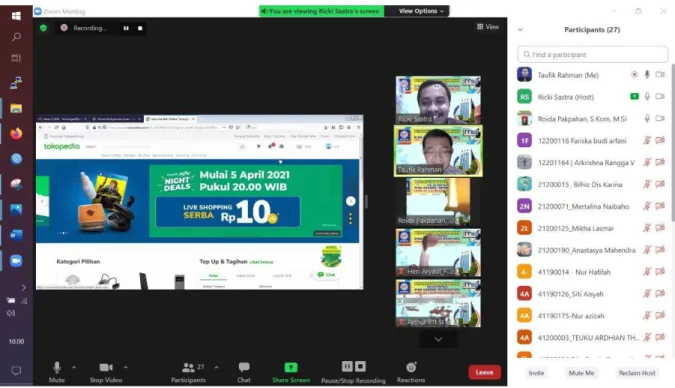Select Taufik Rahman's video thumbnail
This screenshot has height=388, width=675.
click(438, 151)
